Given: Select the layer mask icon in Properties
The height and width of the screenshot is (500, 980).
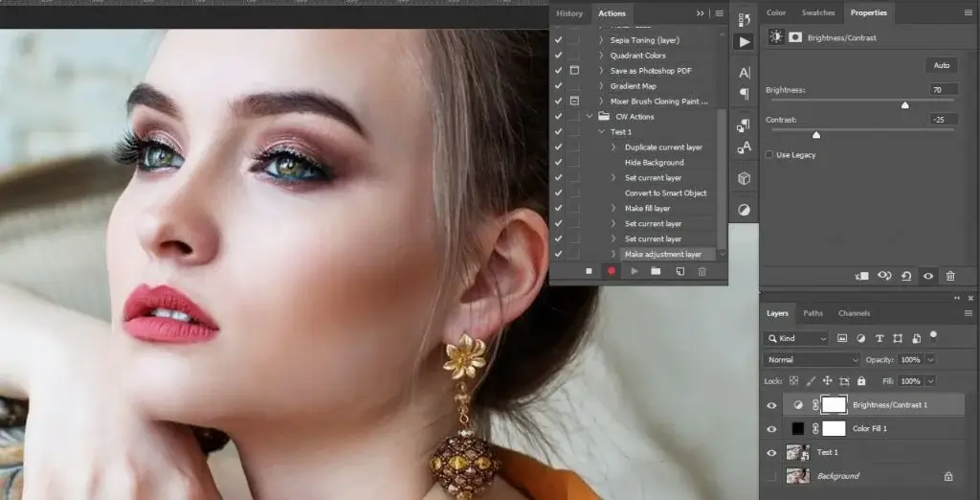Looking at the screenshot, I should [x=795, y=37].
